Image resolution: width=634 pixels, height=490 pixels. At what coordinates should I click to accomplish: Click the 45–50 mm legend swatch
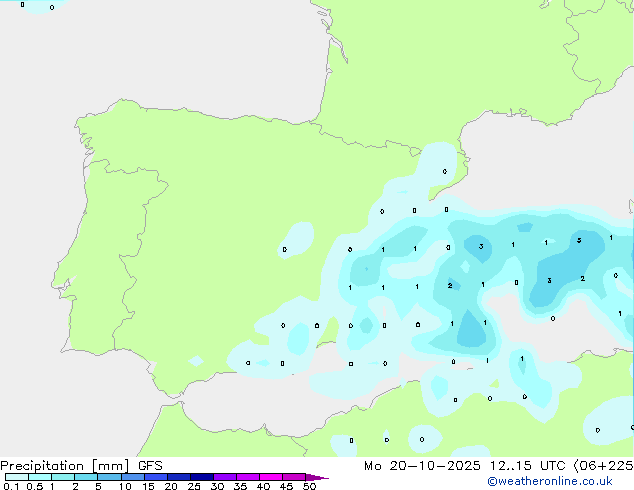[294, 477]
